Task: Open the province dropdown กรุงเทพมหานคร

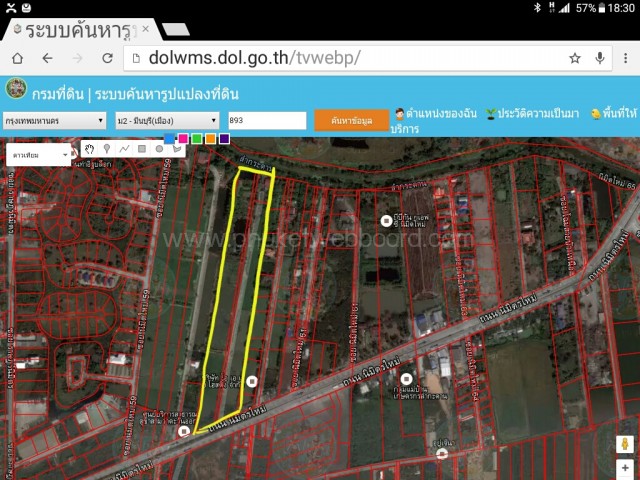Action: (x=55, y=121)
